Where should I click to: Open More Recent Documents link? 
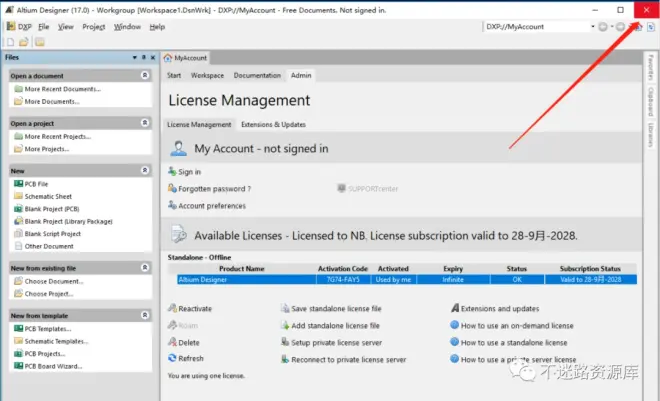point(62,89)
